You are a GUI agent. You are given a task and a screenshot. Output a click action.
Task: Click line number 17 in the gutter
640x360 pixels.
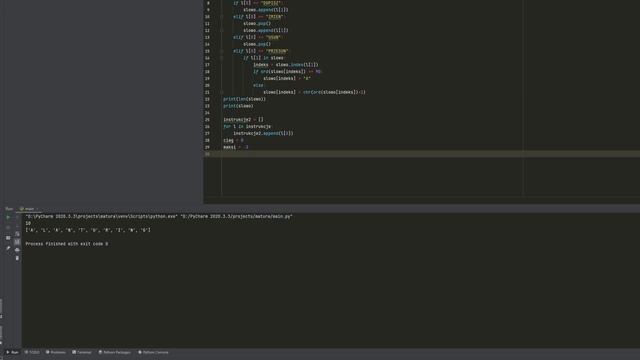tap(207, 65)
